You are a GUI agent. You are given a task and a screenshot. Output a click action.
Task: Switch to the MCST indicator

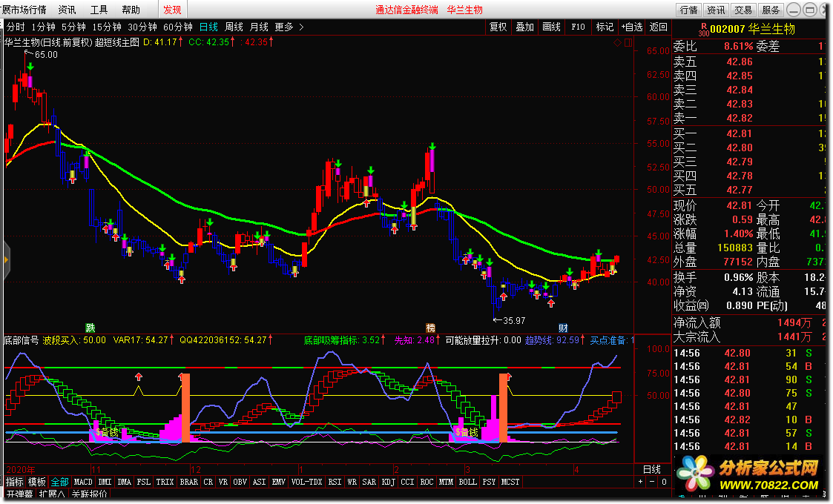510,482
